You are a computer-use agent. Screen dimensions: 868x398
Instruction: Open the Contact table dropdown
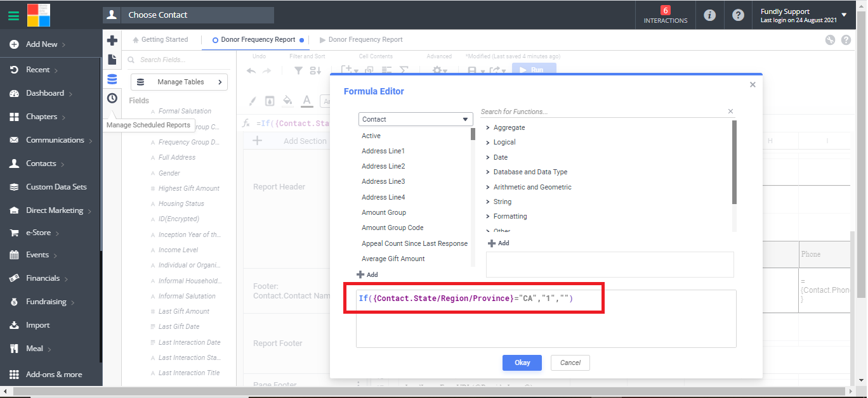click(416, 119)
